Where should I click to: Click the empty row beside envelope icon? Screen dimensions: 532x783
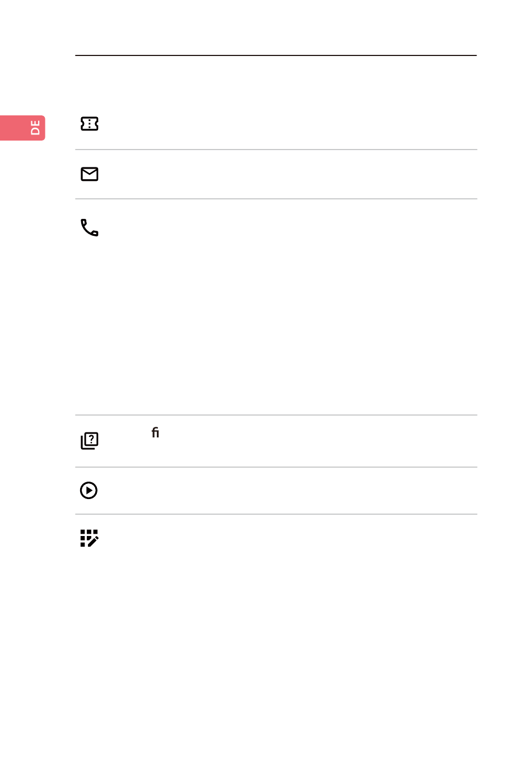pos(276,174)
